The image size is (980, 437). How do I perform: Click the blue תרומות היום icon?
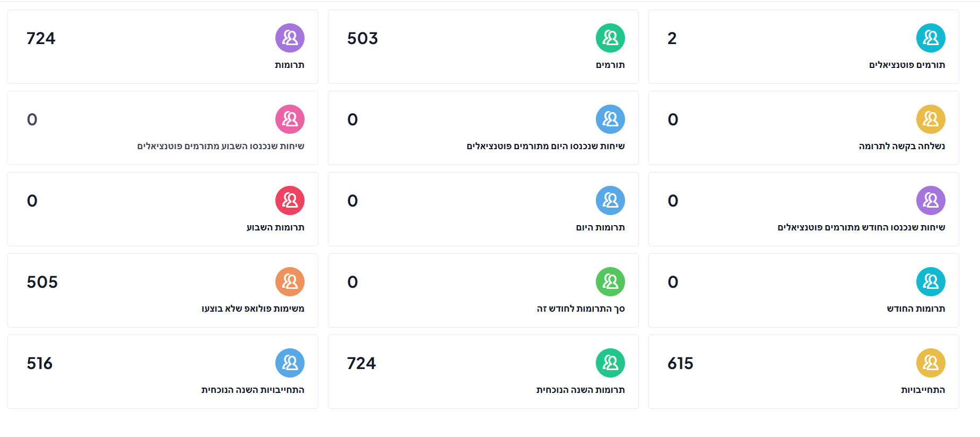610,200
